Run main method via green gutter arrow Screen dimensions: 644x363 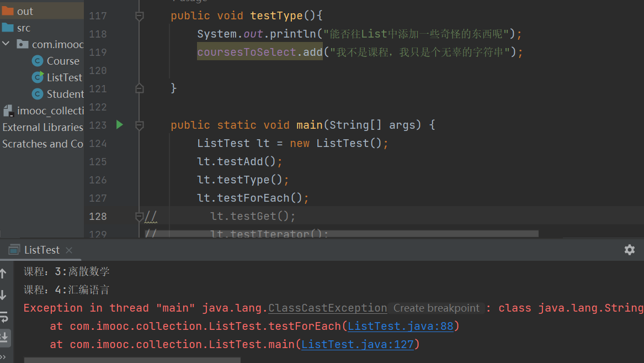(120, 125)
